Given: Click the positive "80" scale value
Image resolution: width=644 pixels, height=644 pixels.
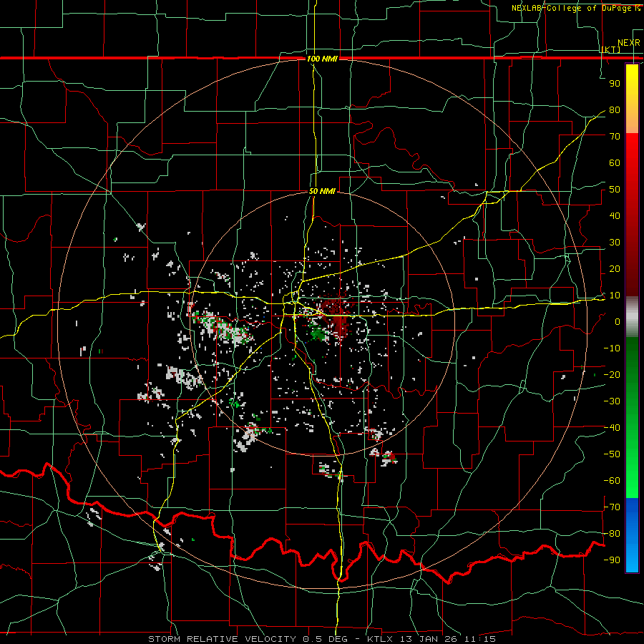Looking at the screenshot, I should tap(615, 110).
